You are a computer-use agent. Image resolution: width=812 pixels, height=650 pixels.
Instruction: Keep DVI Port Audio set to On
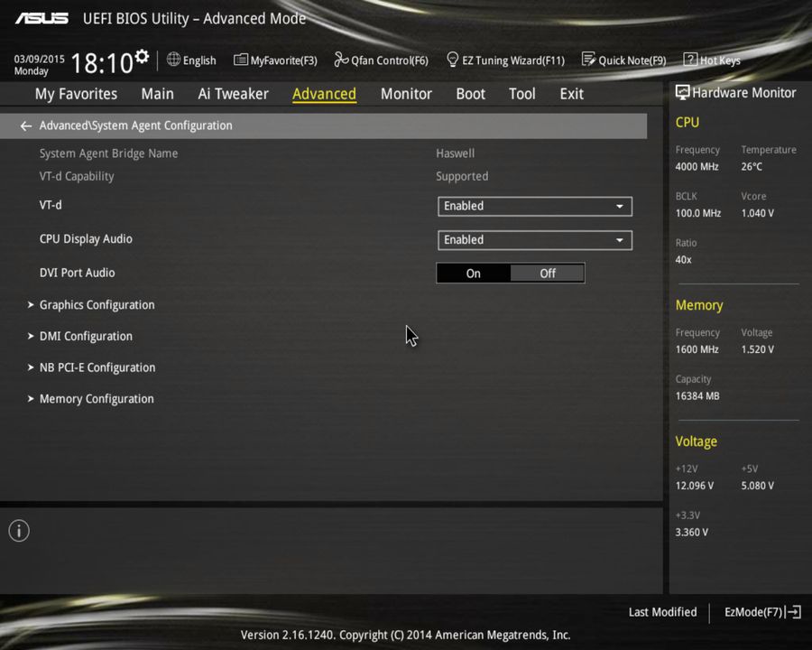click(x=473, y=273)
